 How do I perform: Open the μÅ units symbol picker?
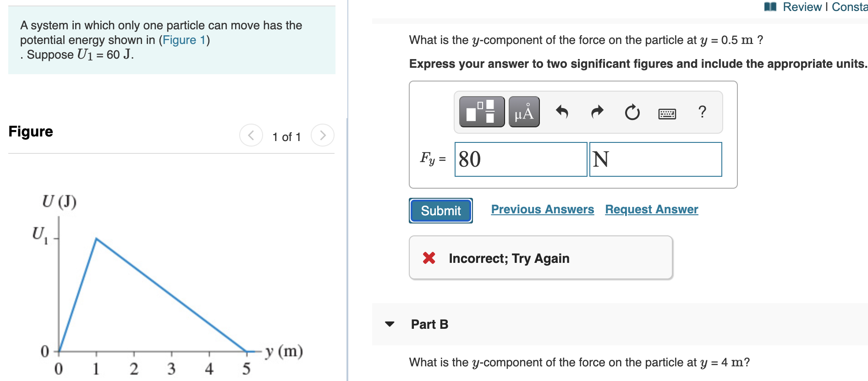(524, 111)
